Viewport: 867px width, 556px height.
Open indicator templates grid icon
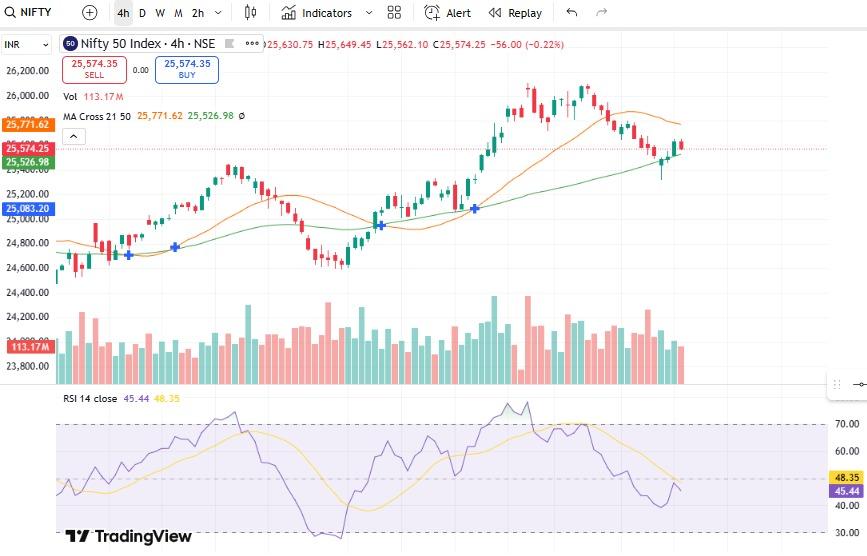(394, 13)
